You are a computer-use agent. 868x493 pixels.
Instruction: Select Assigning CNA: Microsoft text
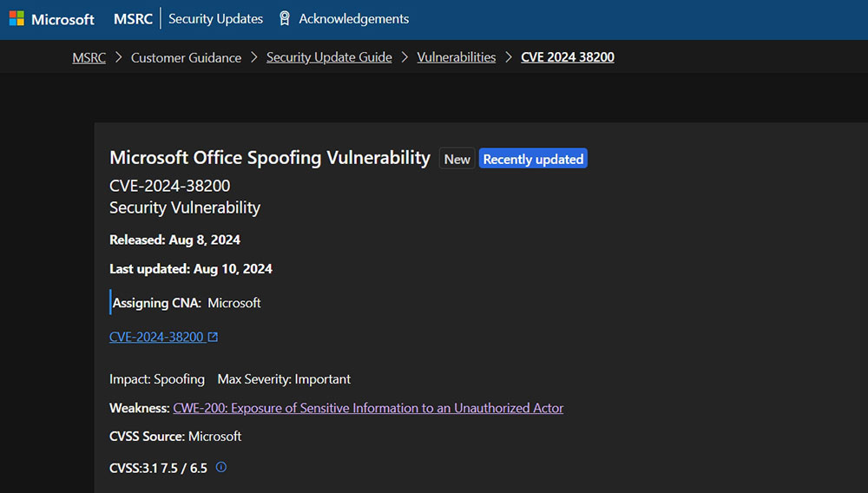click(187, 303)
